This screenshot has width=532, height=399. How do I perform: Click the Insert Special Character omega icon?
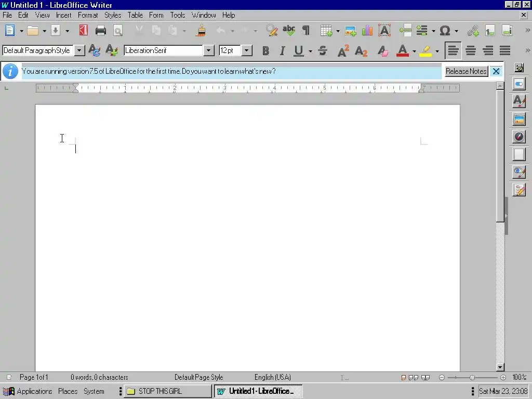point(445,31)
